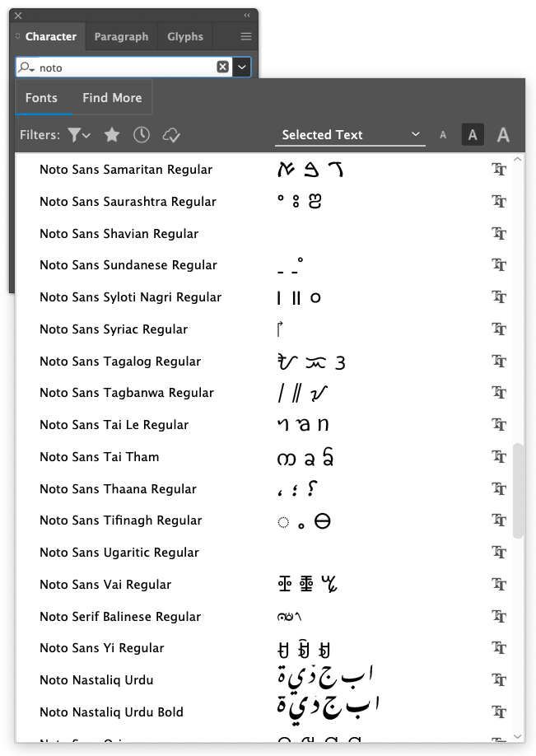Click the font list scrollbar thumb
The image size is (536, 756).
[518, 491]
